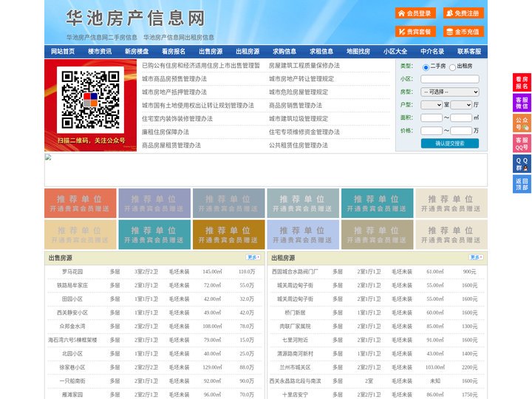
Task: Open the 户型 室 room-count dropdown
Action: pyautogui.click(x=432, y=105)
